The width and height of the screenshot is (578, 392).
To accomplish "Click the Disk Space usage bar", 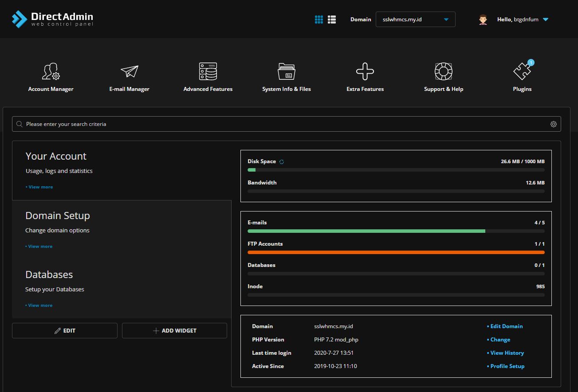I will (x=396, y=170).
